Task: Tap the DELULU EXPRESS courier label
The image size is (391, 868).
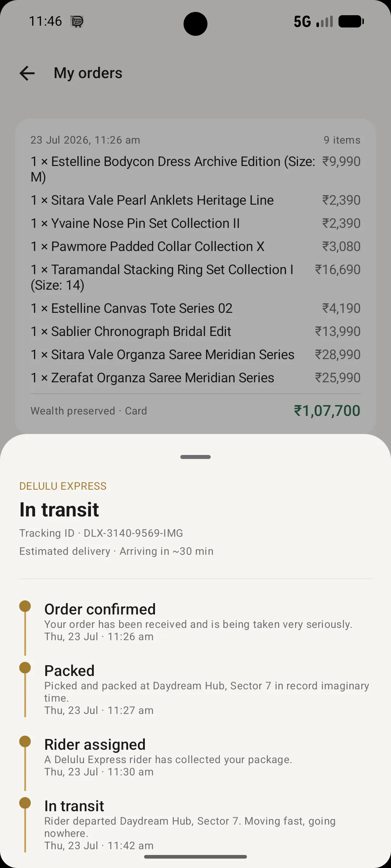Action: pyautogui.click(x=63, y=486)
